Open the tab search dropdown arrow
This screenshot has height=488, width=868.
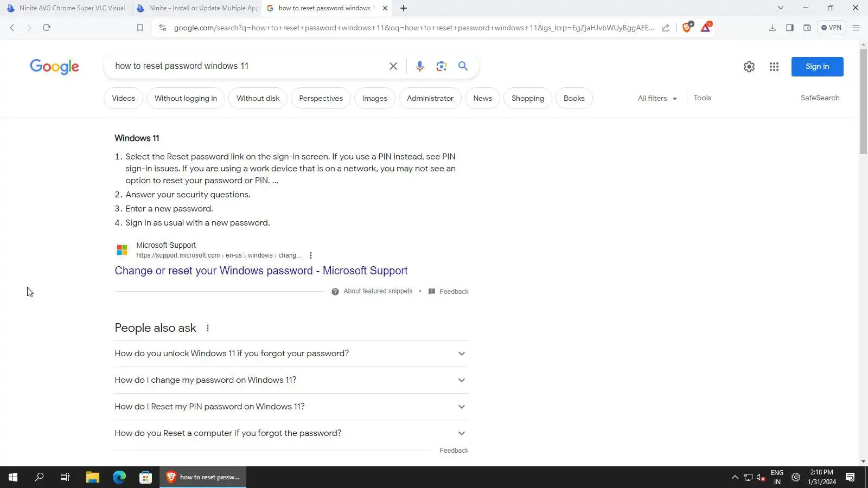(780, 8)
